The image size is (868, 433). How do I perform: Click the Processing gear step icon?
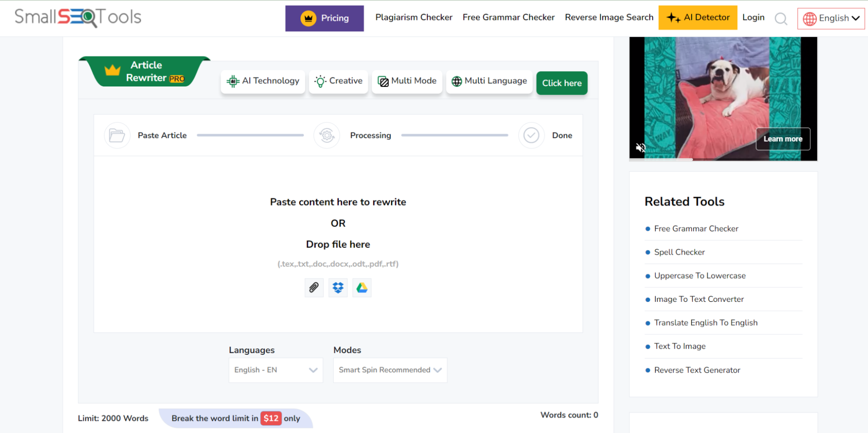[327, 136]
